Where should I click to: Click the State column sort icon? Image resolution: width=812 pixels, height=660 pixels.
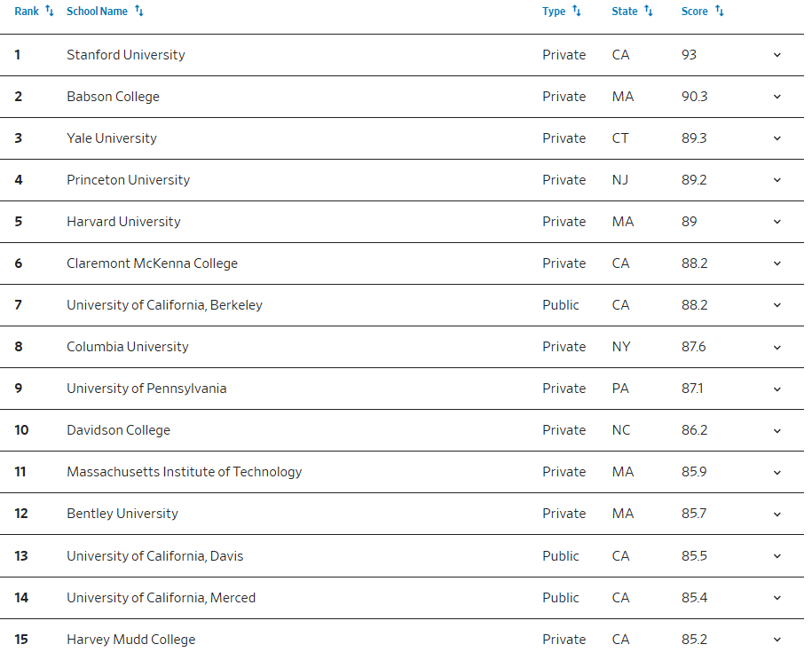649,12
